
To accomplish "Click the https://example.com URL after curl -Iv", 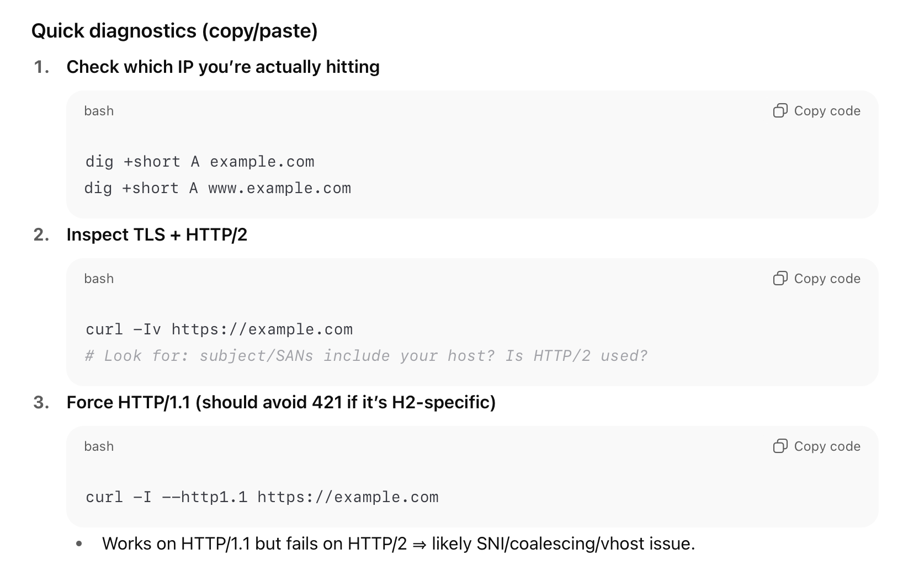I will [x=262, y=329].
